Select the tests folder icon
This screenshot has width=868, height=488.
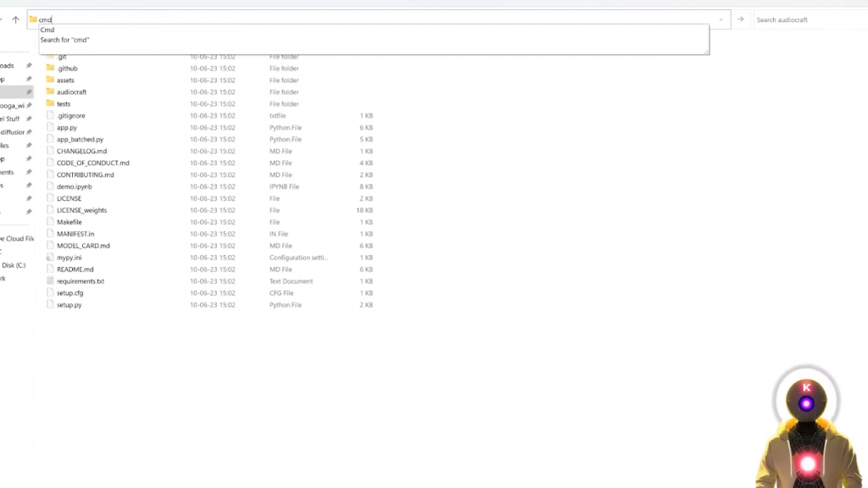[x=50, y=103]
